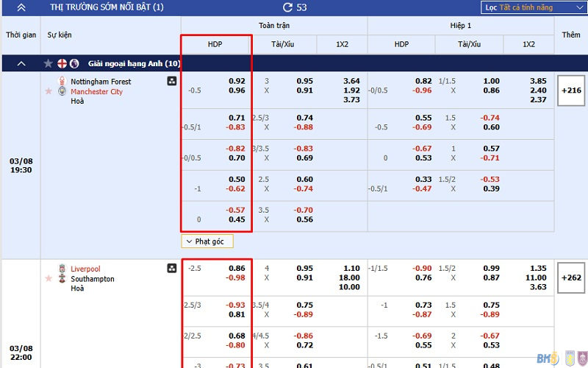
Task: Click the England flag league icon
Action: (62, 64)
